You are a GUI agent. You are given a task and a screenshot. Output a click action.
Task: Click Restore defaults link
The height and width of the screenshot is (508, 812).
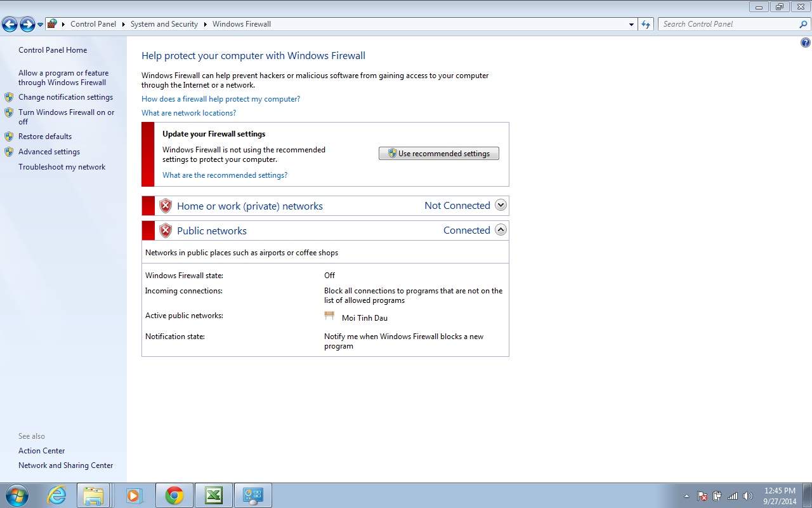(x=45, y=137)
